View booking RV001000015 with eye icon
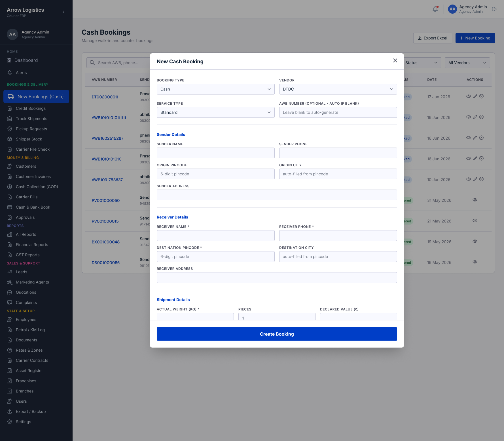504x441 pixels. (x=475, y=220)
